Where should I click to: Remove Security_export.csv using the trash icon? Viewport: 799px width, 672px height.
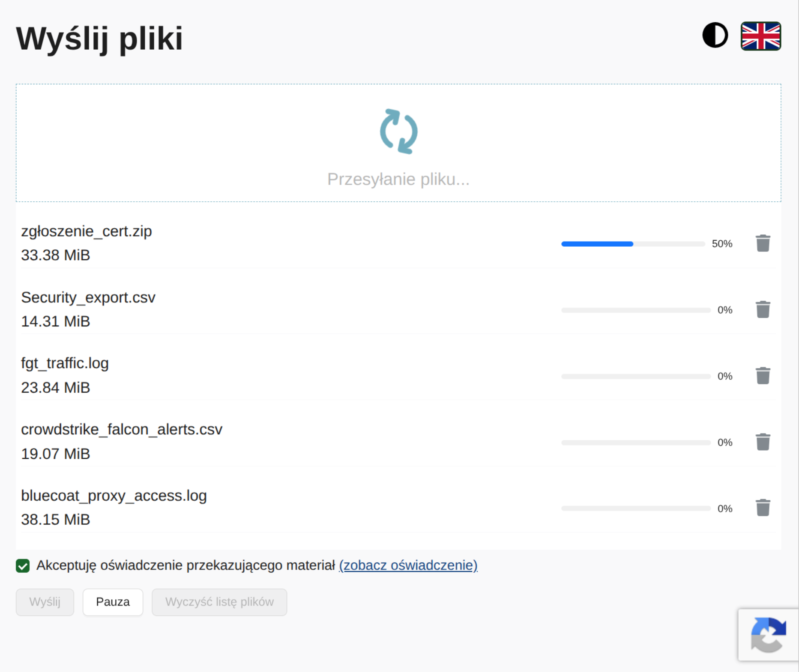(x=763, y=309)
